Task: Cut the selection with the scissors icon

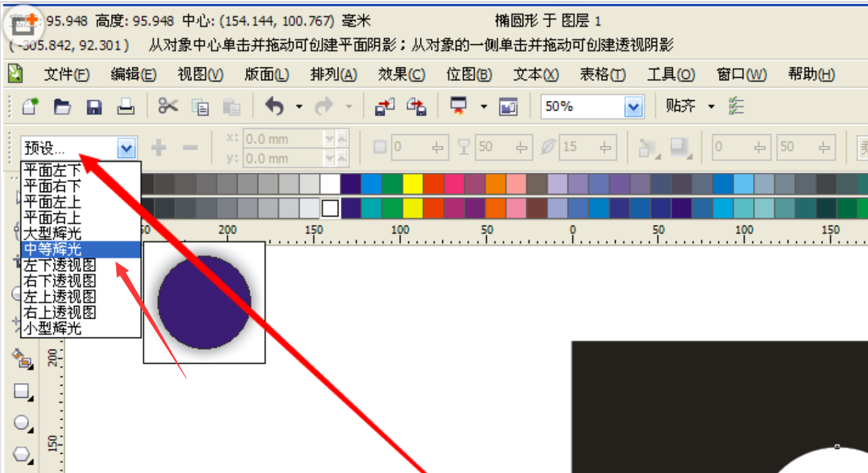Action: pyautogui.click(x=168, y=106)
